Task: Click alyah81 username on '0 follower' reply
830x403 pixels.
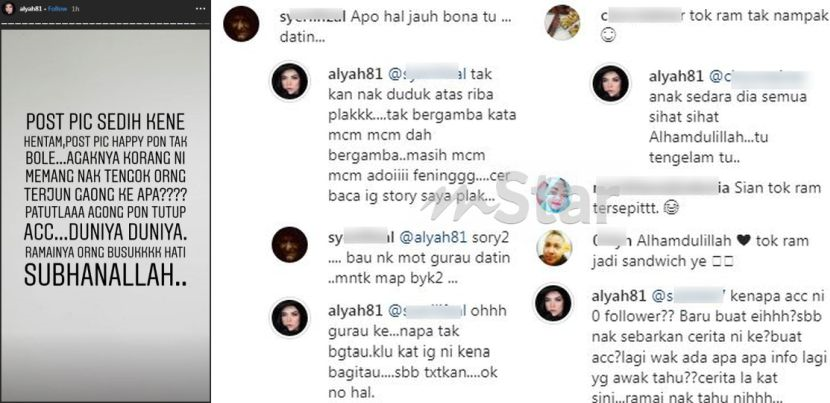Action: pyautogui.click(x=618, y=295)
